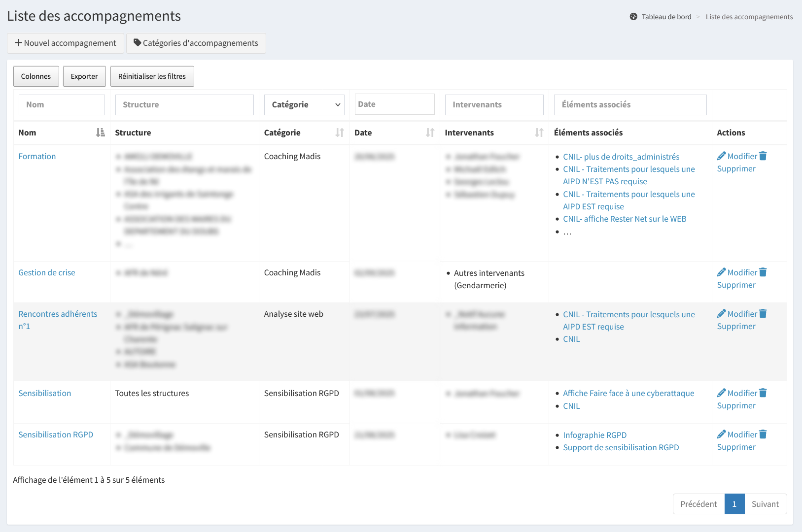Focus the Intervenants filter field
Viewport: 802px width, 532px height.
[x=494, y=104]
